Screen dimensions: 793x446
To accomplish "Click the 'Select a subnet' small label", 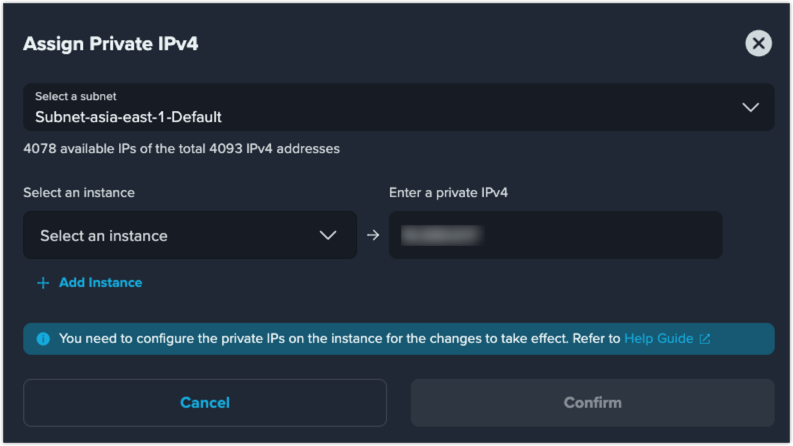I will (75, 96).
